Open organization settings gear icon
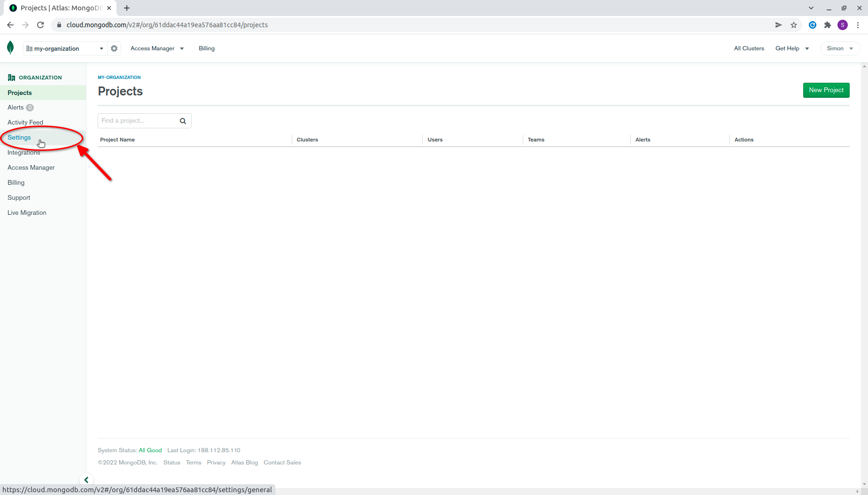Screen dimensions: 868x495 tap(114, 48)
